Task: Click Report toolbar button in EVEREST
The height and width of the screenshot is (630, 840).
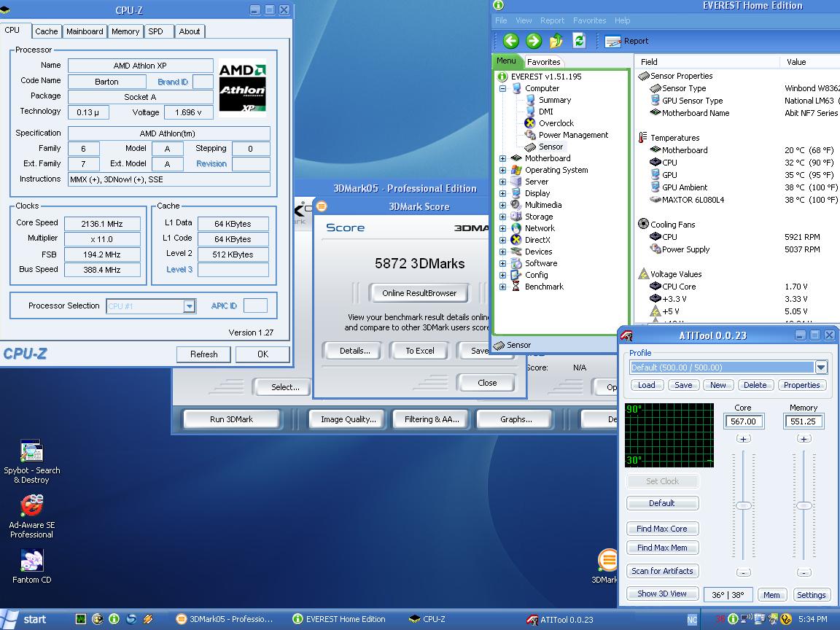Action: pyautogui.click(x=626, y=42)
